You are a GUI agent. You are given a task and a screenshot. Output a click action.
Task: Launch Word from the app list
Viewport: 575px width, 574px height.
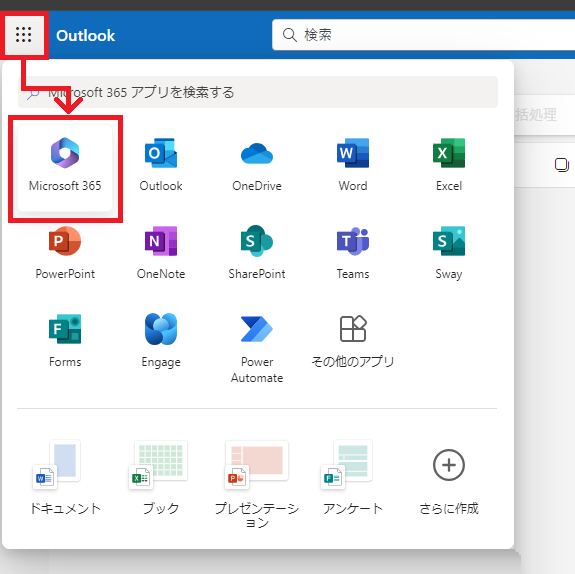tap(353, 165)
